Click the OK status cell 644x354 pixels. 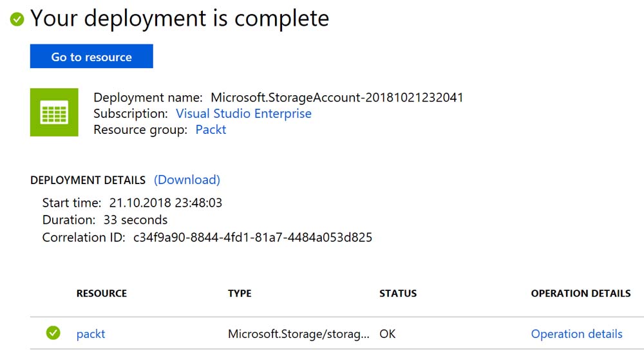(388, 334)
